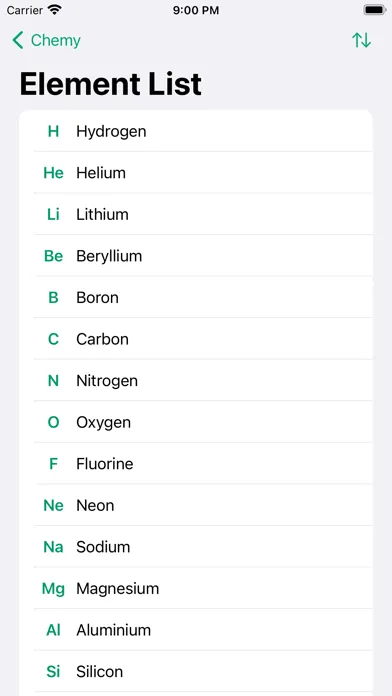Select the Carbon entry

pos(195,339)
